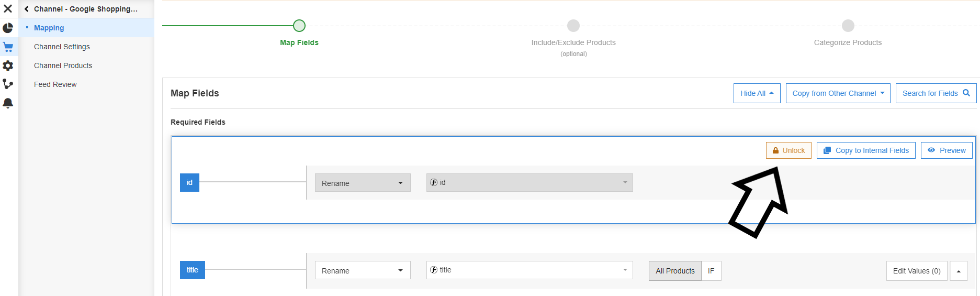
Task: Open the settings gear icon
Action: click(8, 65)
